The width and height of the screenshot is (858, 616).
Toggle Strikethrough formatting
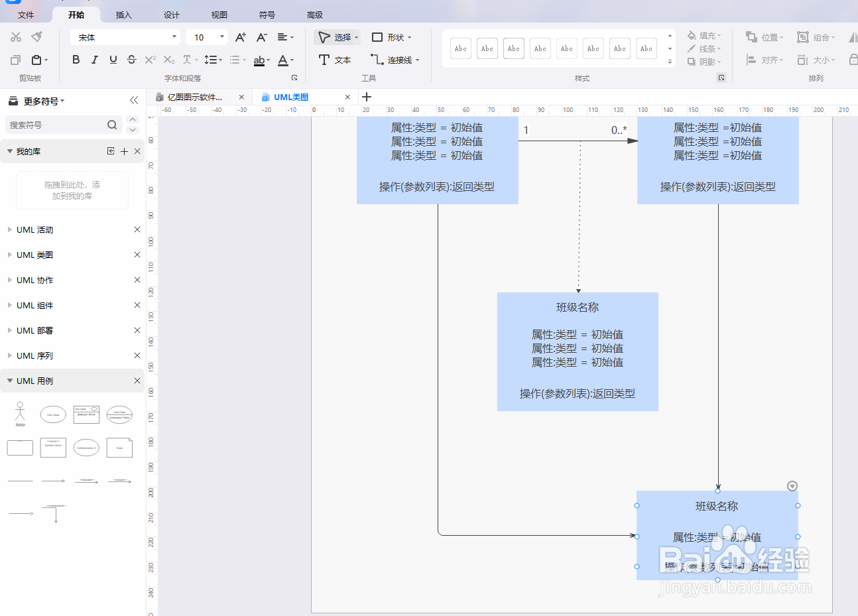[x=132, y=60]
